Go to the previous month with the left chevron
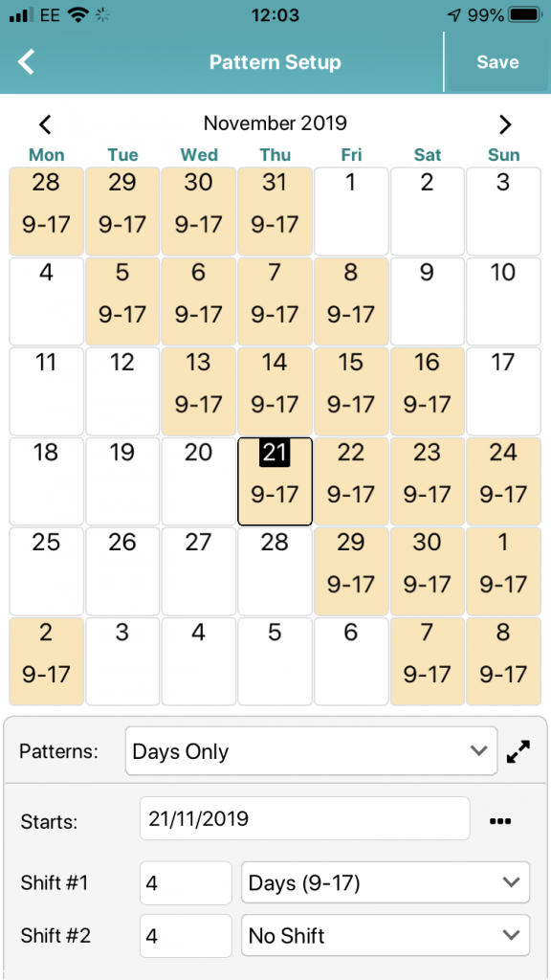The width and height of the screenshot is (551, 980). click(x=45, y=123)
